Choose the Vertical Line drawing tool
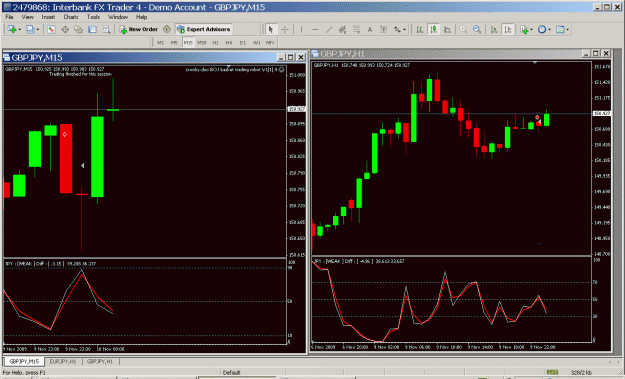This screenshot has height=379, width=625. click(x=301, y=29)
